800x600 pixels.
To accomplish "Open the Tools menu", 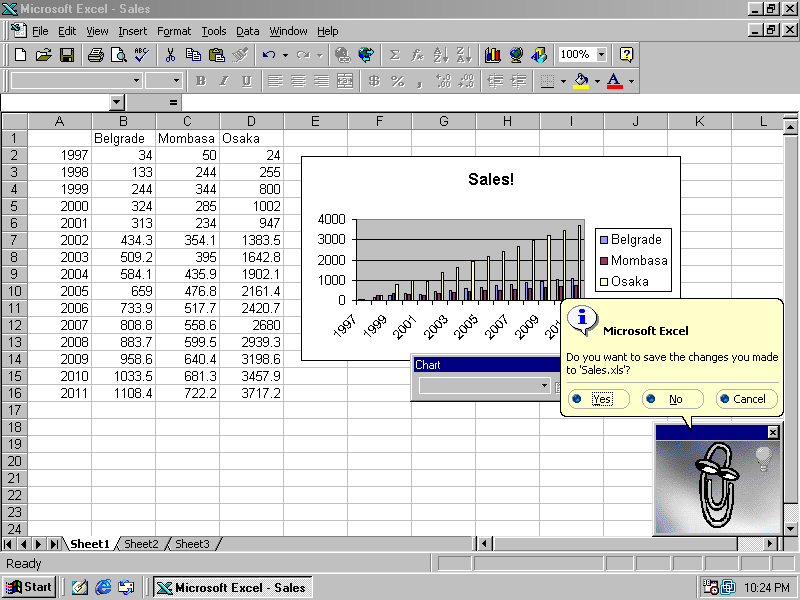I will 214,31.
